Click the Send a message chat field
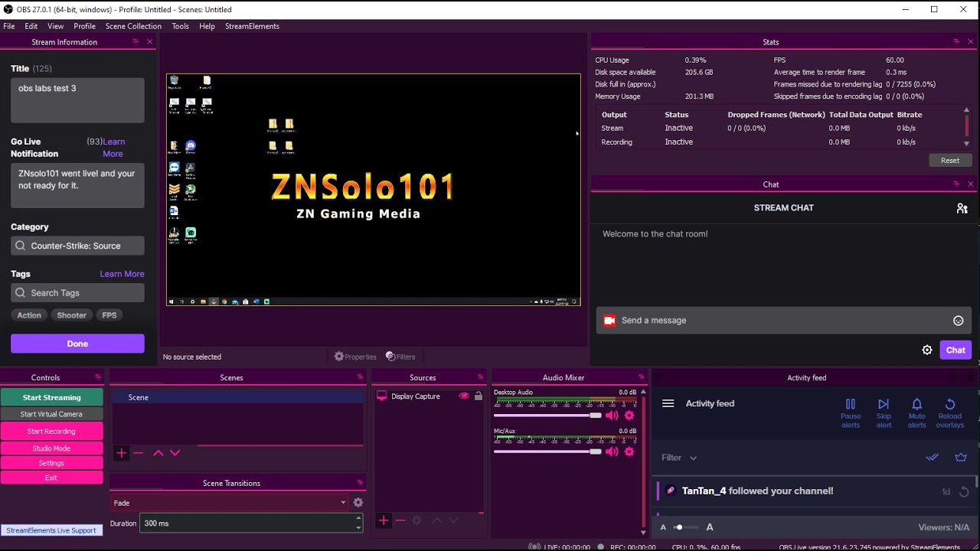 (784, 321)
